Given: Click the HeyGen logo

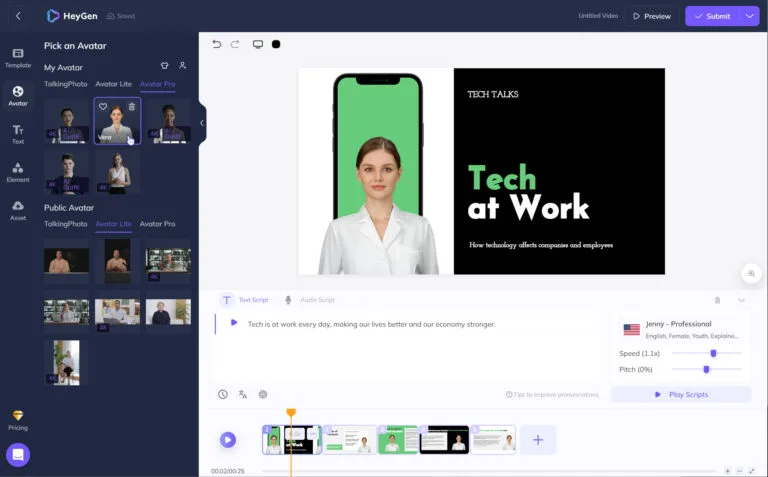Looking at the screenshot, I should [72, 16].
